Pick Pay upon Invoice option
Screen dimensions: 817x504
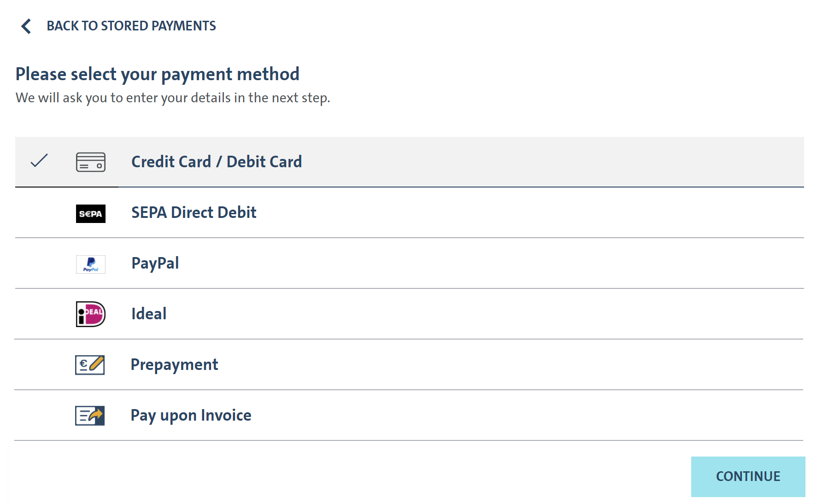[191, 416]
